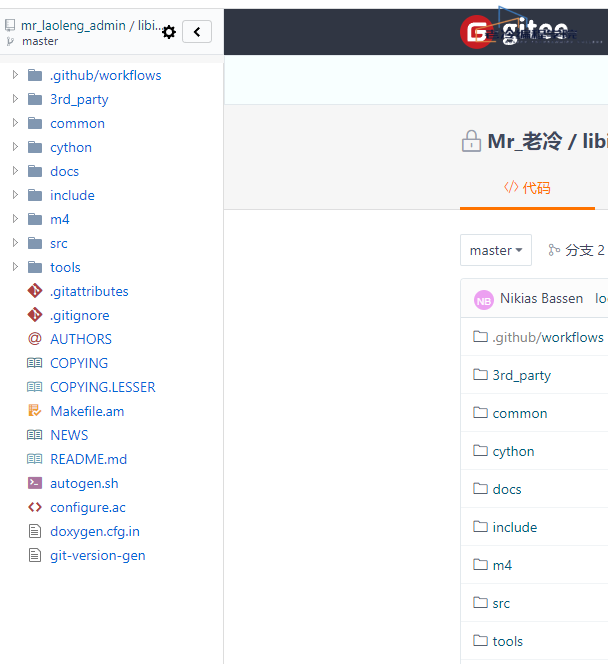The image size is (608, 664).
Task: Click the code brackets icon beside configure.ac
Action: 35,507
